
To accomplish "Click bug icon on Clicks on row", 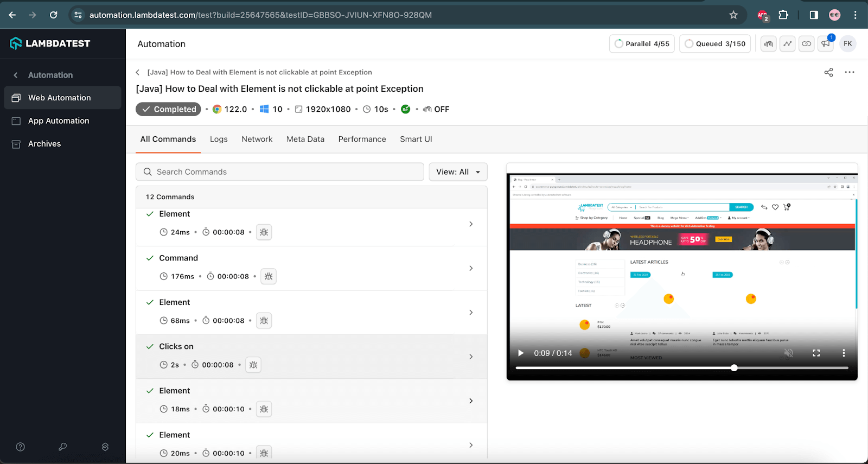I will click(253, 365).
